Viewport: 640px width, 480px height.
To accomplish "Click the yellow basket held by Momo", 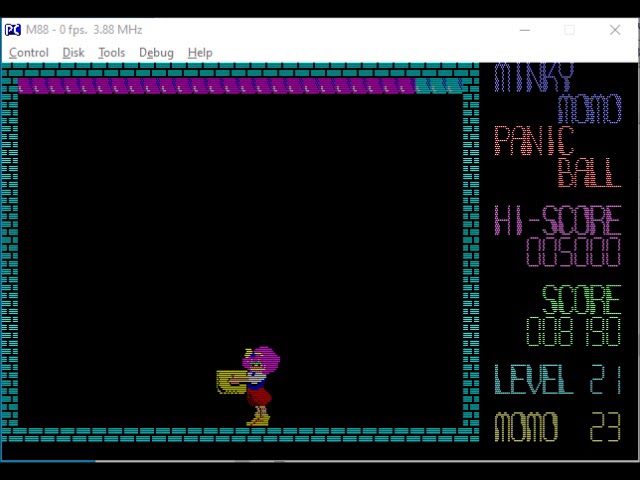I will point(231,382).
